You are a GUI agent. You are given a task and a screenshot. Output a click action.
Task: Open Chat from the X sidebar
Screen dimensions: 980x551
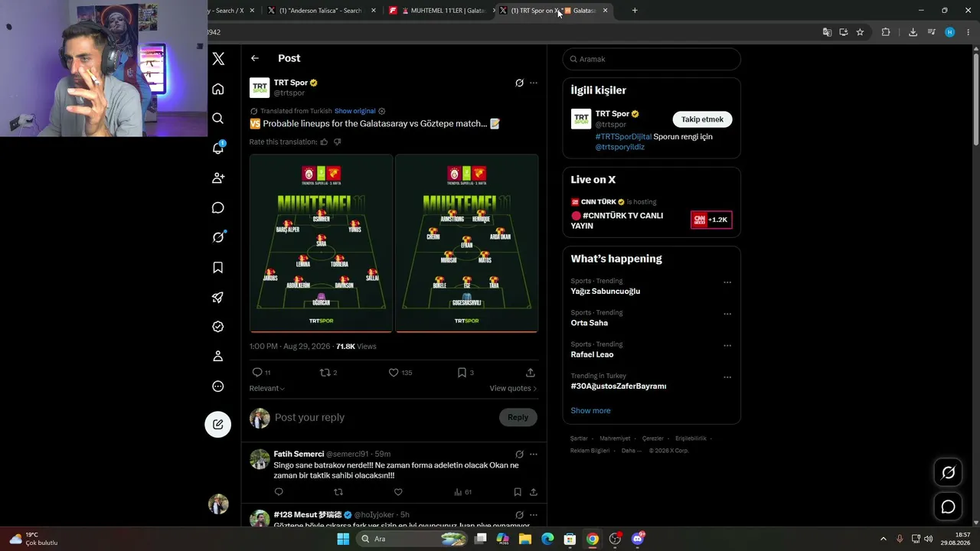coord(218,208)
